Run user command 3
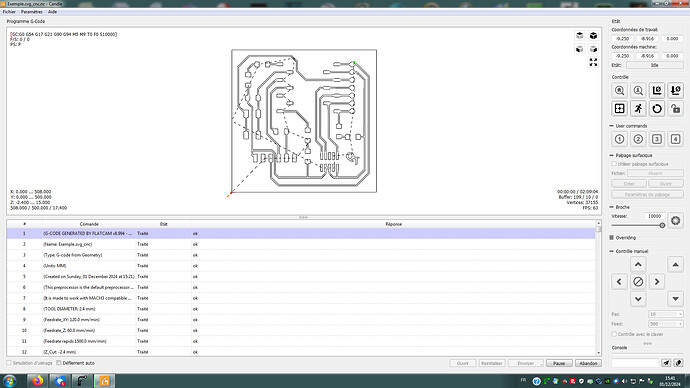This screenshot has height=388, width=690. (657, 139)
